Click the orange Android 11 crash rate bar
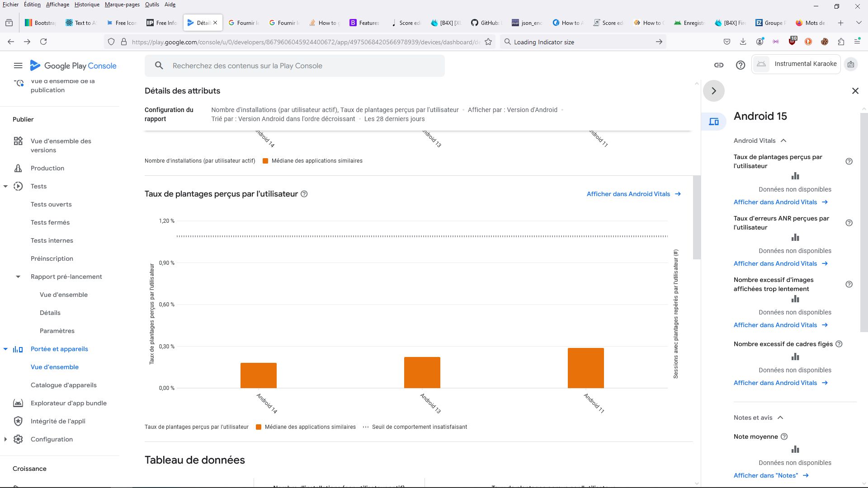Image resolution: width=868 pixels, height=488 pixels. pyautogui.click(x=586, y=368)
